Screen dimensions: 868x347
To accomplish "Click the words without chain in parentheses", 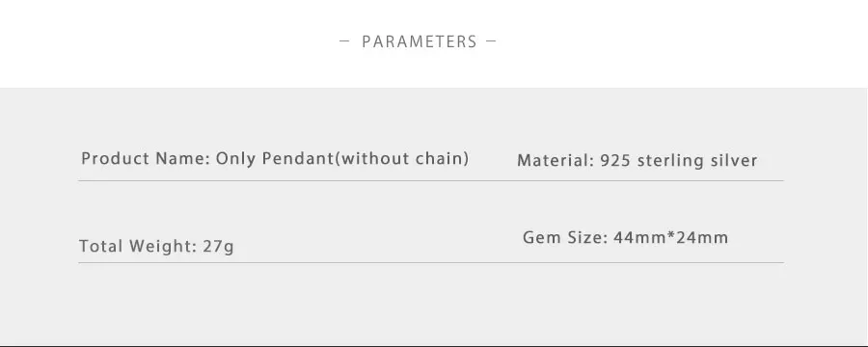I will [x=404, y=159].
